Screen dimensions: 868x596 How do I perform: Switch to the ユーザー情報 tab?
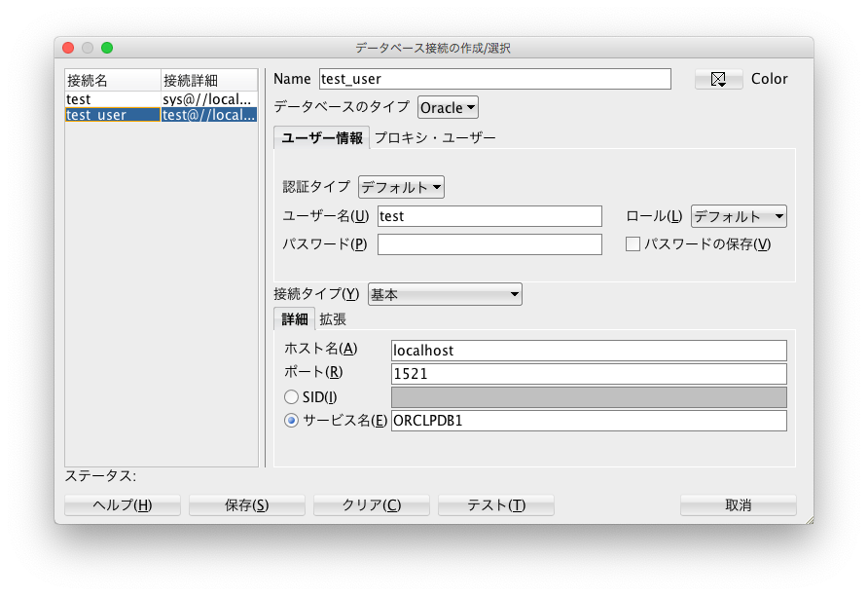[x=322, y=138]
